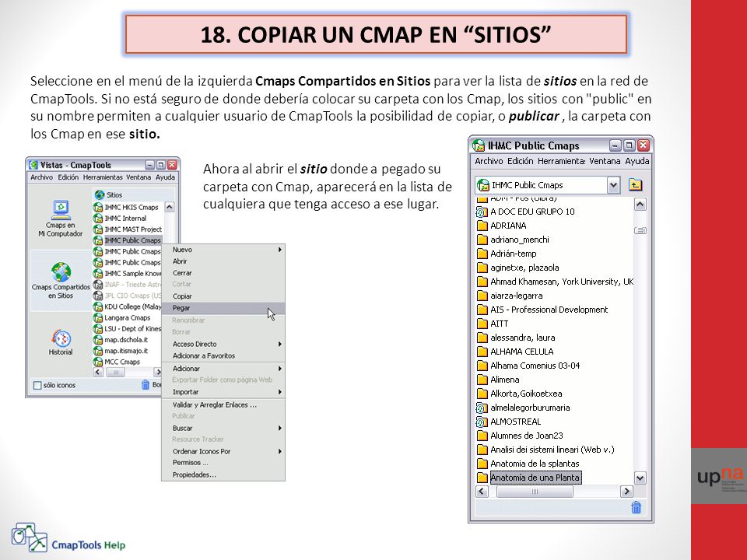Click the INAF - Trieste site icon
The width and height of the screenshot is (747, 560).
(x=98, y=285)
